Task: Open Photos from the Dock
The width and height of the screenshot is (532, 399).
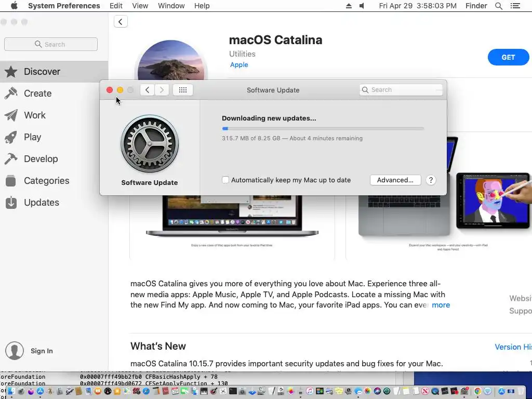Action: pos(368,391)
